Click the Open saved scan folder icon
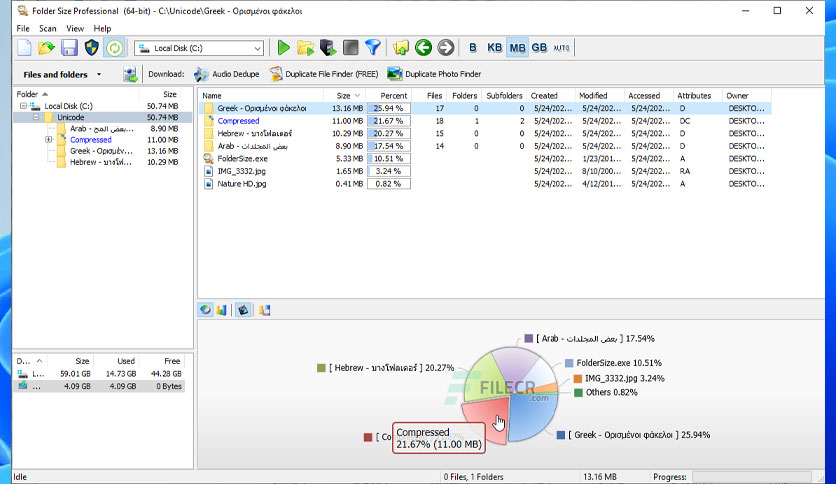The image size is (836, 484). 46,48
